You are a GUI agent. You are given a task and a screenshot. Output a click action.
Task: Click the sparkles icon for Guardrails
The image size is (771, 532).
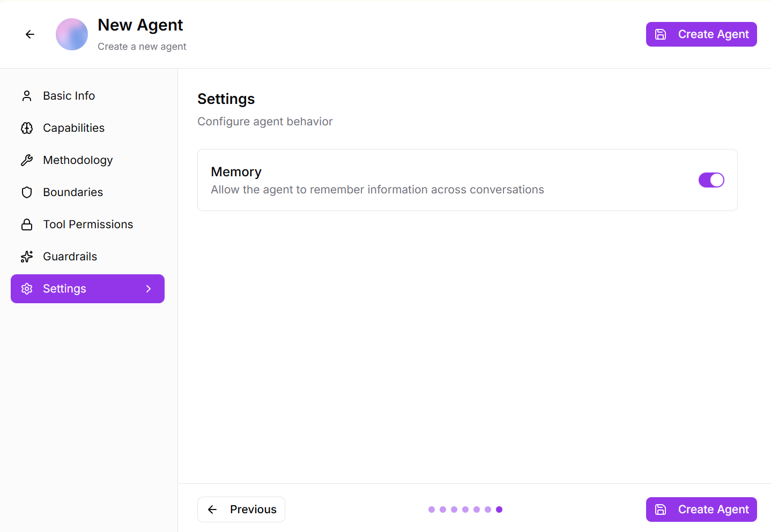(27, 257)
